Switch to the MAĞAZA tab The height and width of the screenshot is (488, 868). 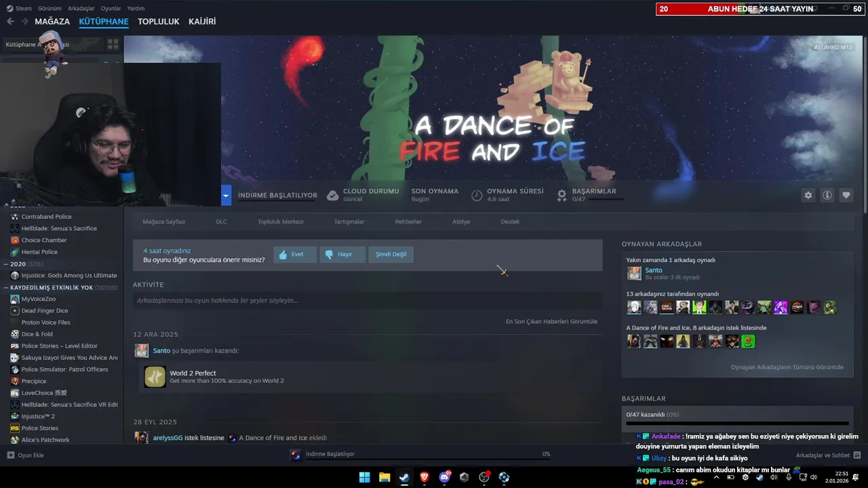[52, 22]
